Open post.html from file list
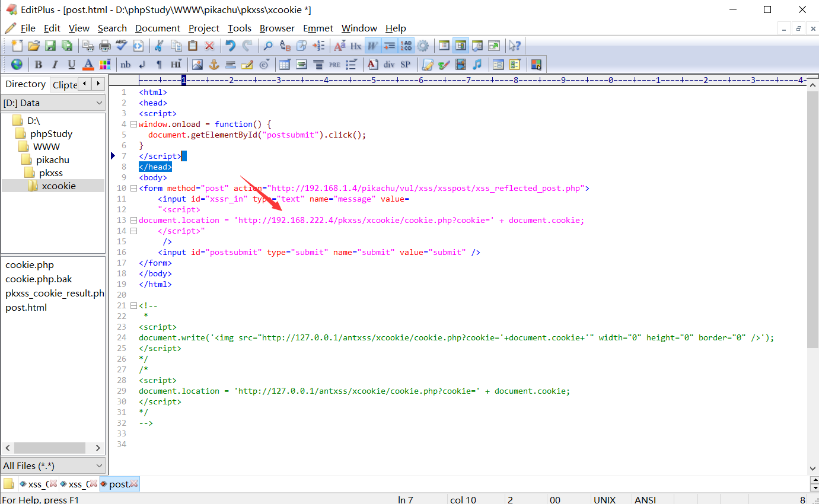 coord(26,307)
